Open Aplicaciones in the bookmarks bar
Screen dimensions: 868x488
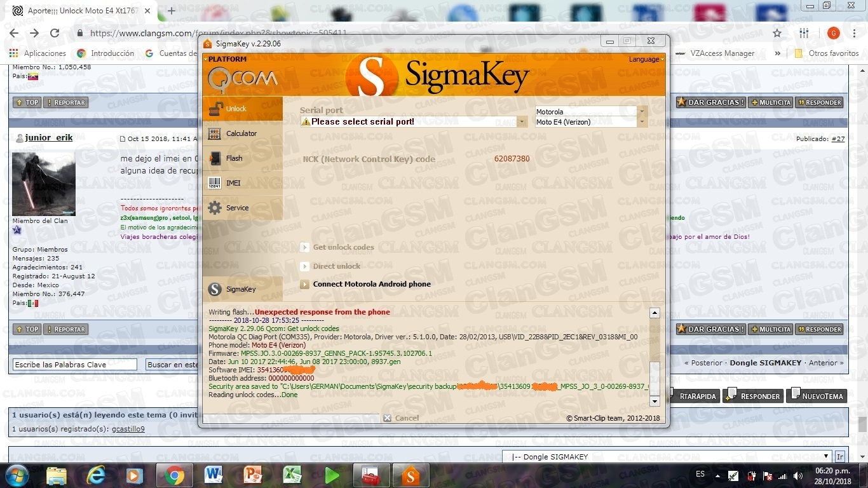[x=39, y=53]
